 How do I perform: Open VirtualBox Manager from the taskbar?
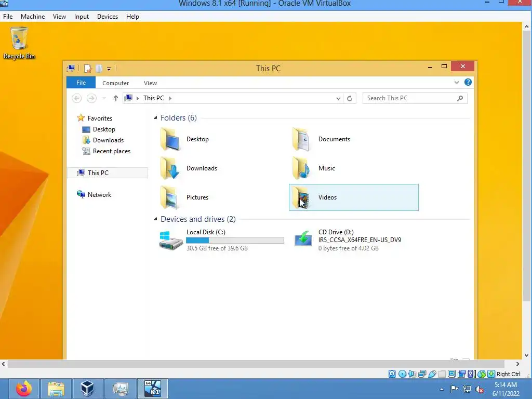point(87,389)
